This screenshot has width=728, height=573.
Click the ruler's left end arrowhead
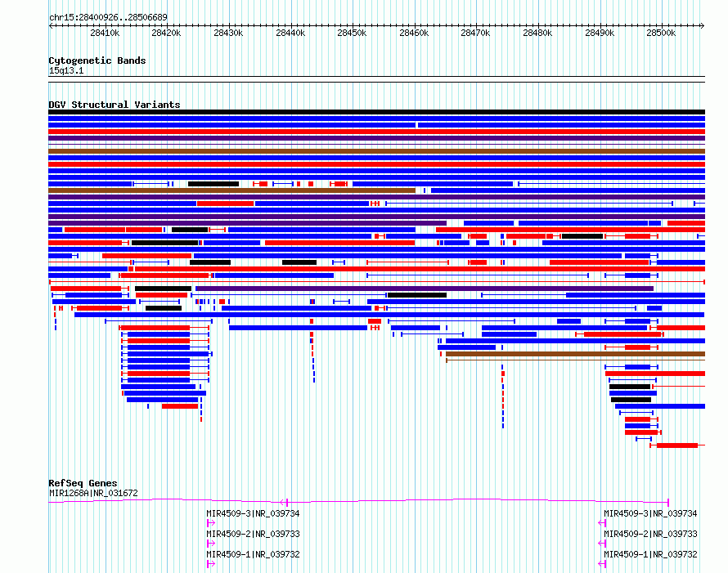click(x=51, y=25)
